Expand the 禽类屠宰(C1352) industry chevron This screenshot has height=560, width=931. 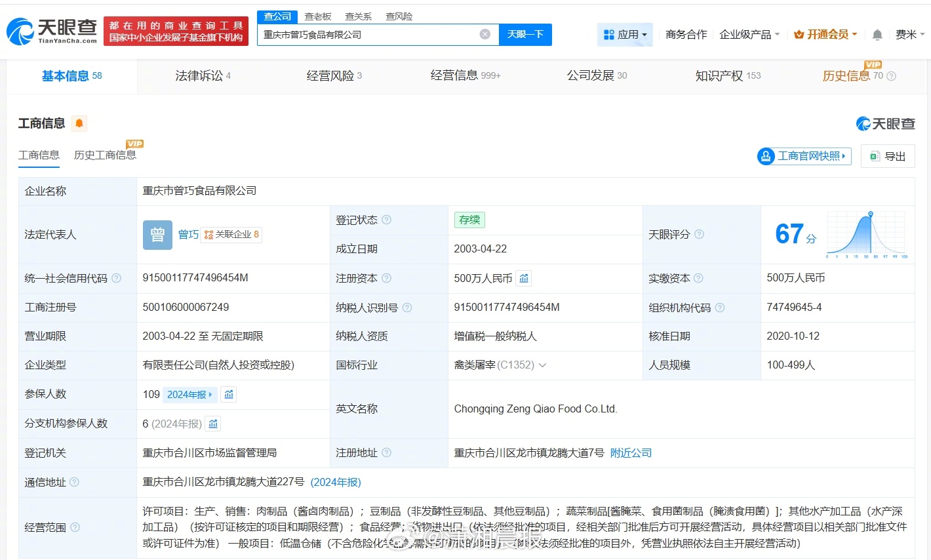click(x=542, y=365)
